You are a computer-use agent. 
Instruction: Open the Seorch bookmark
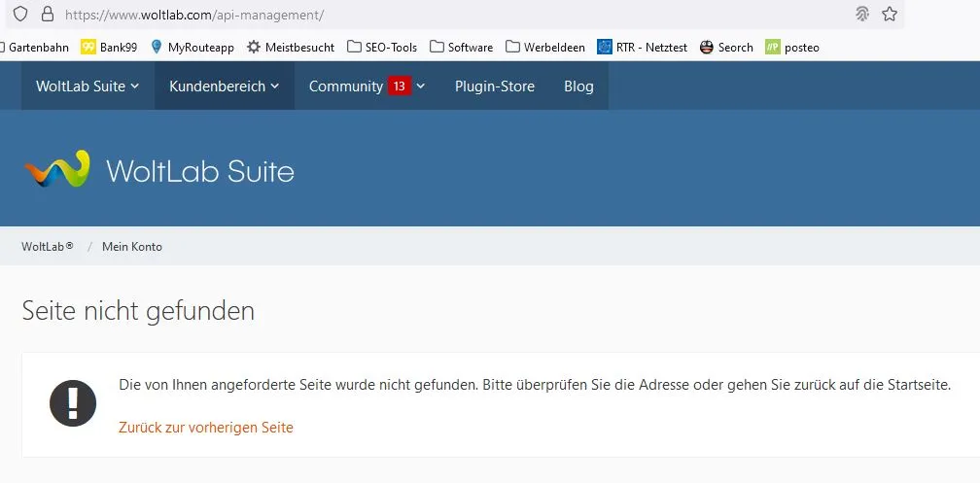tap(726, 48)
